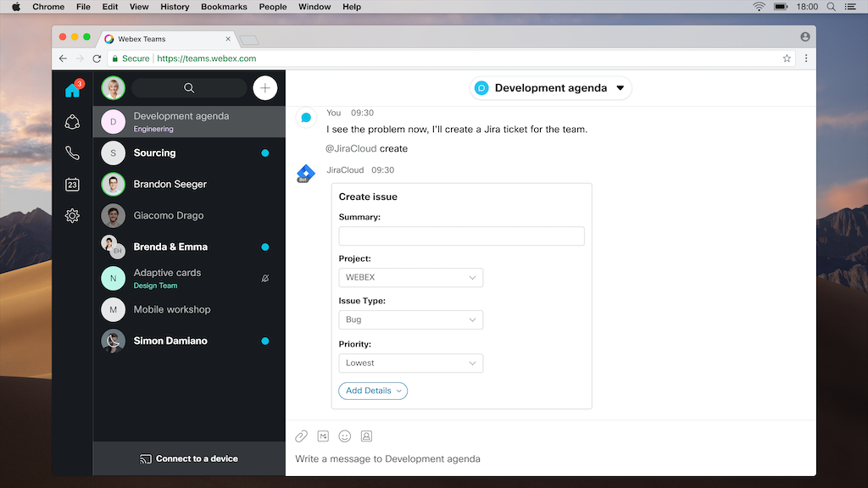This screenshot has height=488, width=868.
Task: Click the cast icon beside Connect to a device
Action: point(146,458)
